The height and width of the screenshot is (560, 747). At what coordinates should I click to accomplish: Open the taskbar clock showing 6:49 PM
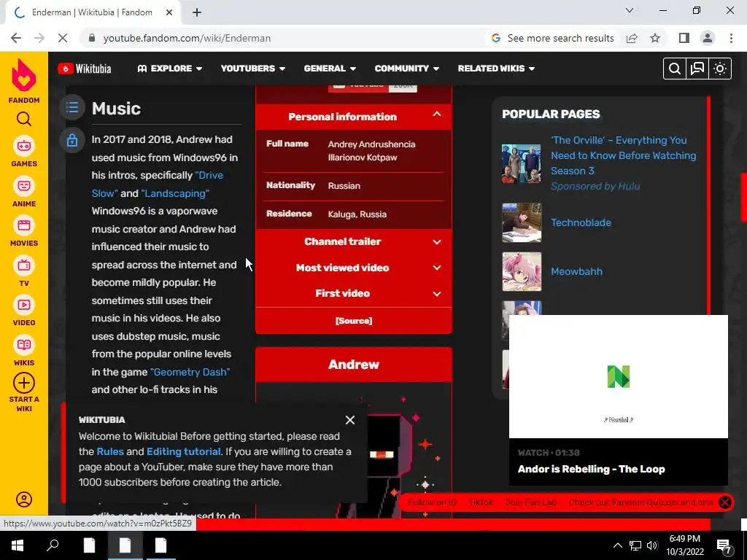click(684, 545)
